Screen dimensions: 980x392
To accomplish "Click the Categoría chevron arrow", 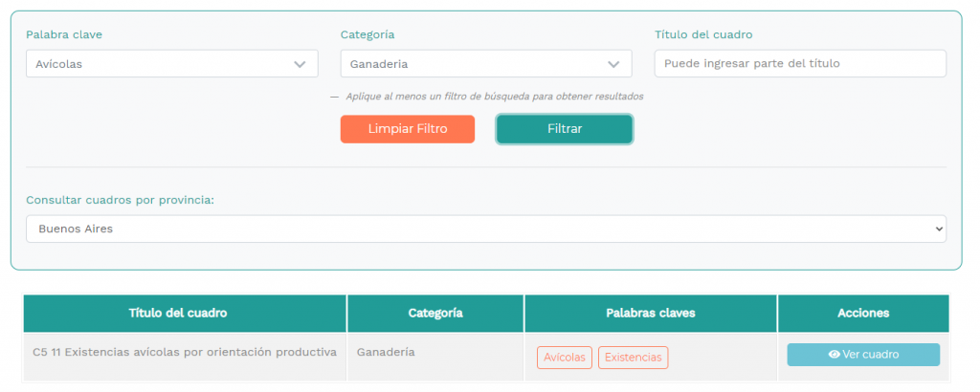I will (613, 64).
